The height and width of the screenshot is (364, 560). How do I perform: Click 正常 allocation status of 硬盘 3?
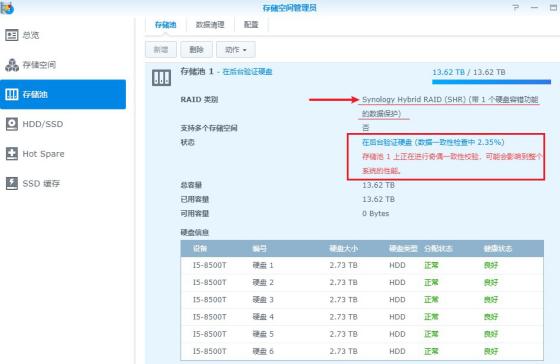click(x=431, y=300)
